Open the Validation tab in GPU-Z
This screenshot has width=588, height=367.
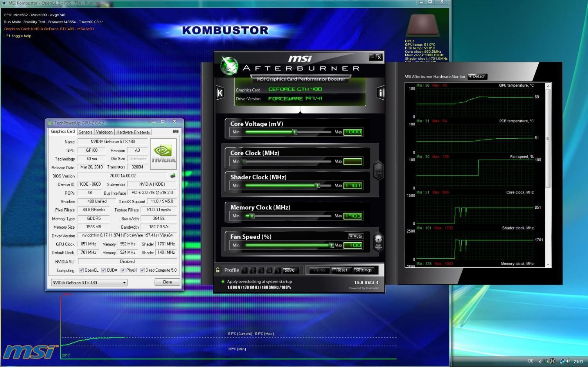pos(104,132)
